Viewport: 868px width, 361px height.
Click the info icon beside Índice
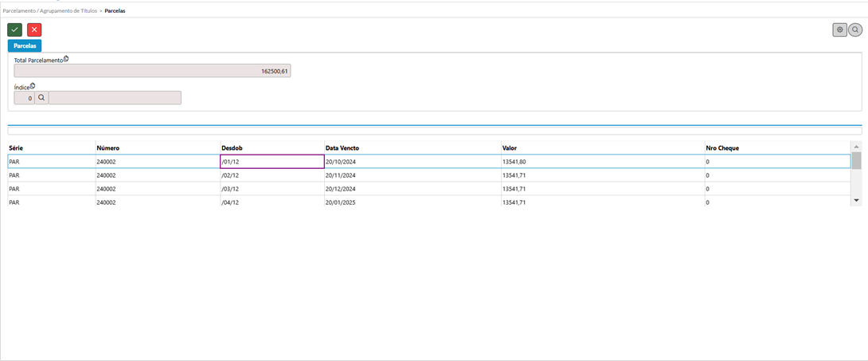[x=32, y=85]
